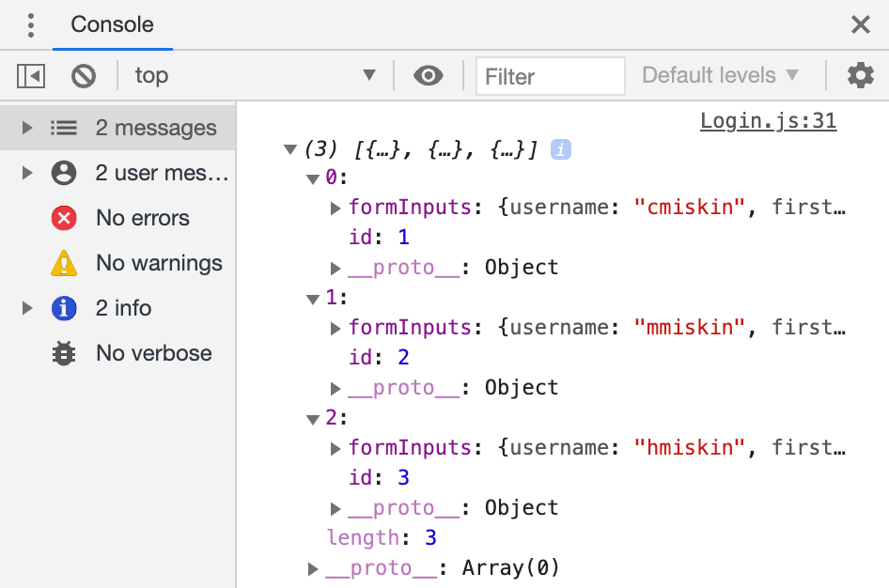Viewport: 889px width, 588px height.
Task: Click the red No errors icon
Action: 63,218
